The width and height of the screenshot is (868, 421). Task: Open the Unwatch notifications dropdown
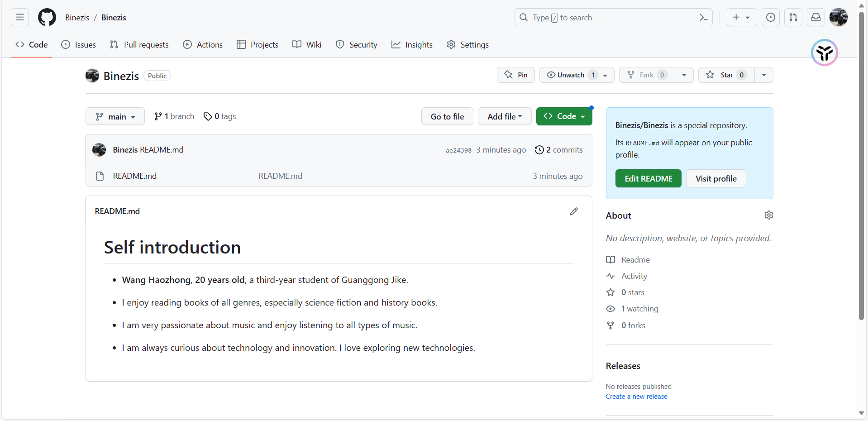coord(577,75)
